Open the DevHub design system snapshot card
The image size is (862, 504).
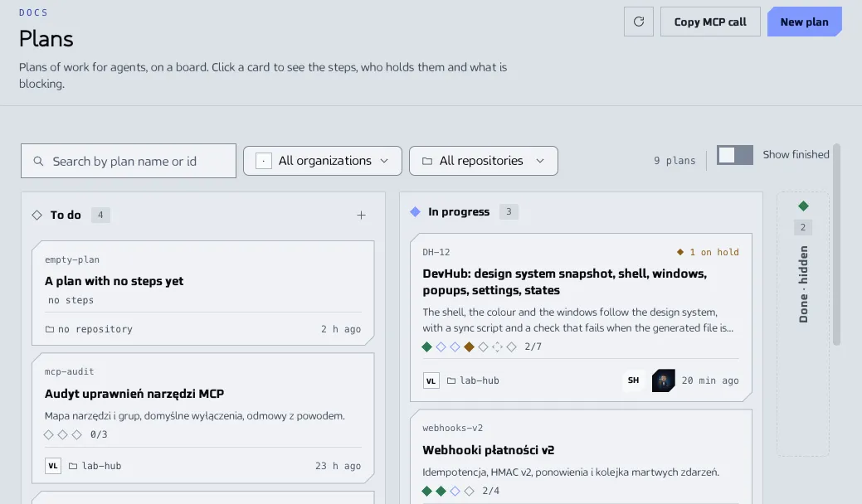coord(581,317)
